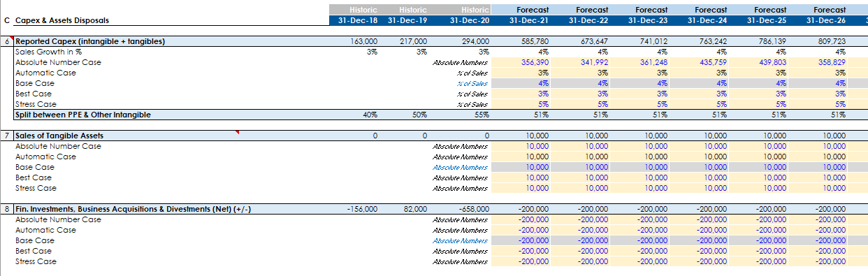This screenshot has height=276, width=868.
Task: Select the Fin. Investments value -658,000
Action: 474,209
